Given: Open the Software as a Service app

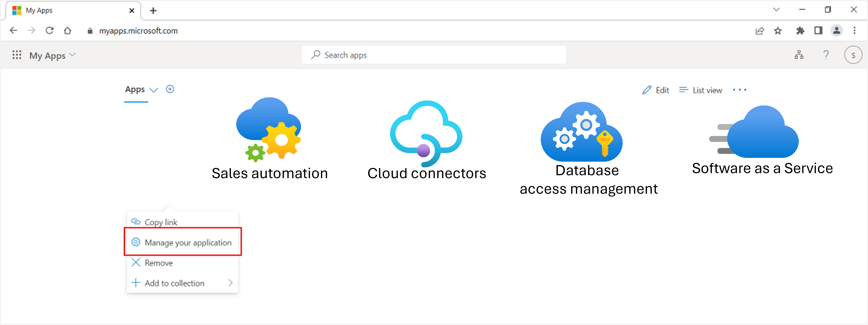Looking at the screenshot, I should pyautogui.click(x=762, y=140).
